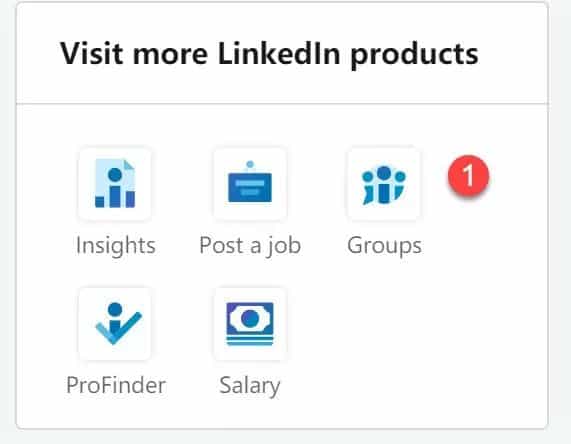The image size is (571, 444).
Task: Open the Salary banknote icon
Action: coord(250,324)
